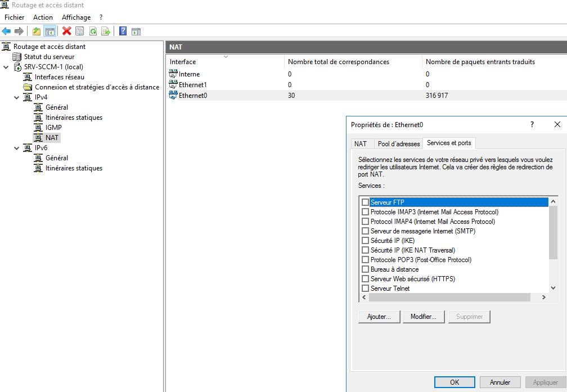This screenshot has height=392, width=567.
Task: Tick Serveur Web sécurisé (HTTPS) checkbox
Action: 365,279
